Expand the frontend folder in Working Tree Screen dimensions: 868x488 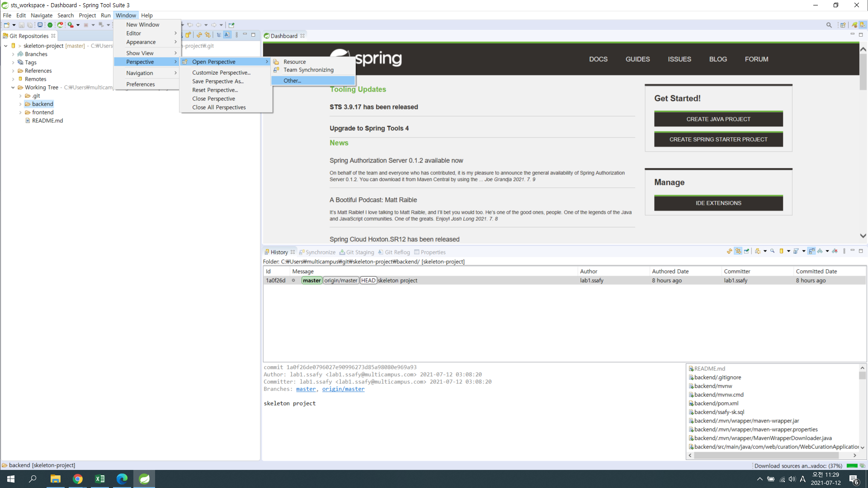click(20, 113)
